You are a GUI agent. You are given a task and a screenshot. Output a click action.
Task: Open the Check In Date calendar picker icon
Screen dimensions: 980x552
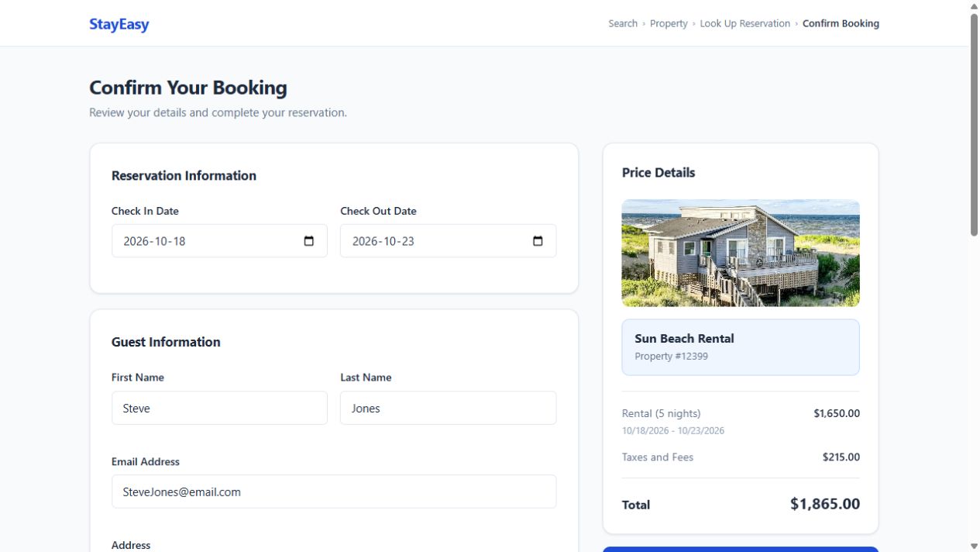(x=309, y=241)
